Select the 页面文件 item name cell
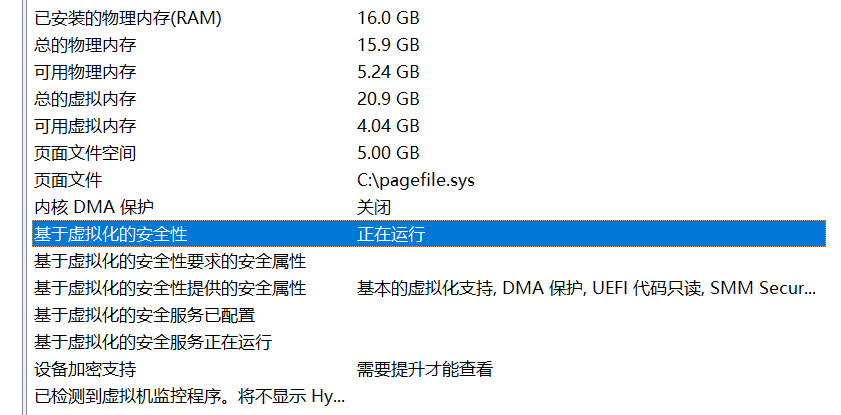The image size is (841, 415). click(68, 180)
